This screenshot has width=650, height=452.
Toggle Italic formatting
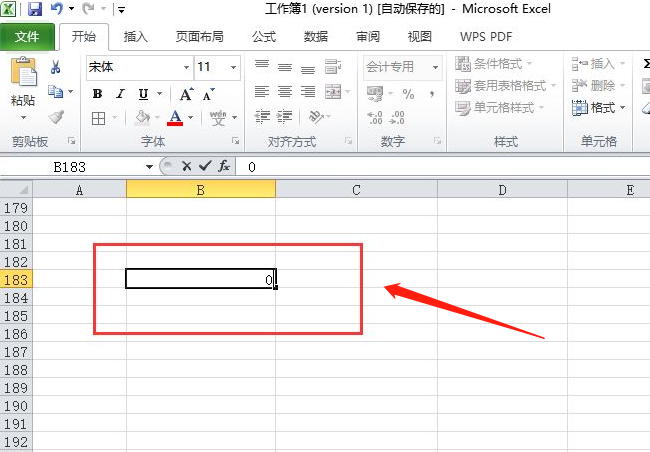pyautogui.click(x=120, y=94)
